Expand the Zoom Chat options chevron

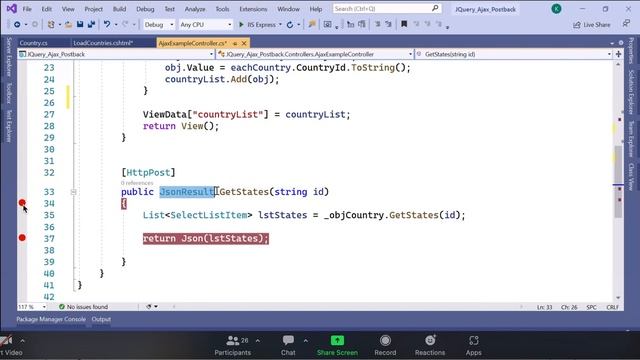[305, 340]
